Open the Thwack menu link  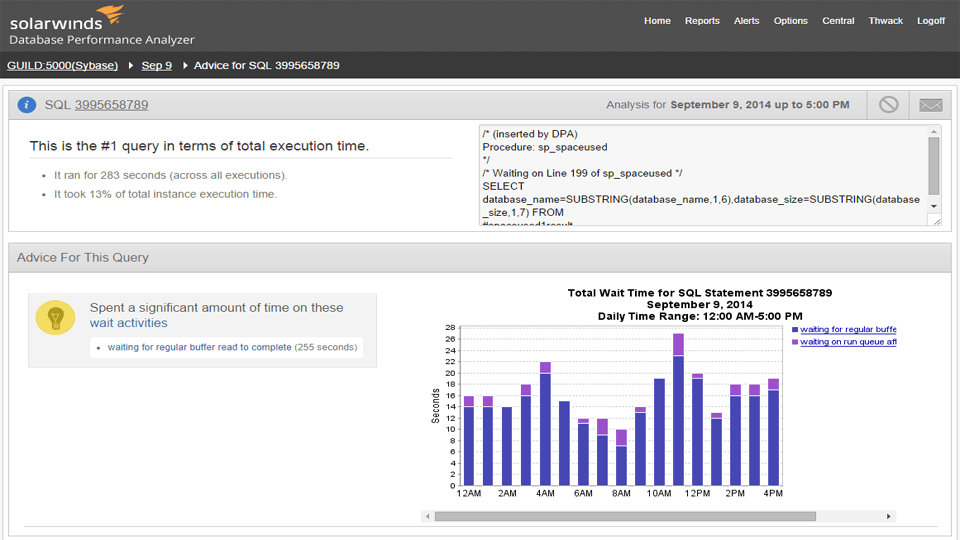[885, 21]
